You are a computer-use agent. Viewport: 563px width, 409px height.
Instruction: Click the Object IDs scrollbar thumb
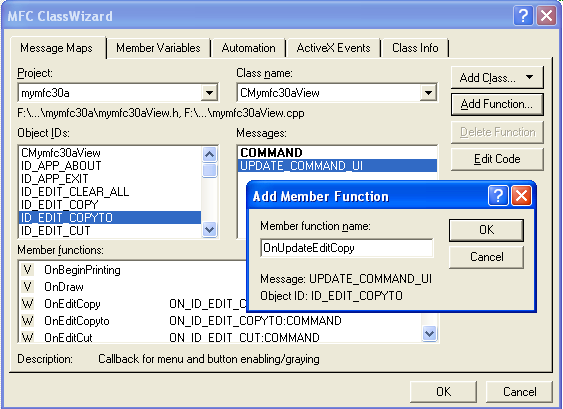pos(209,171)
